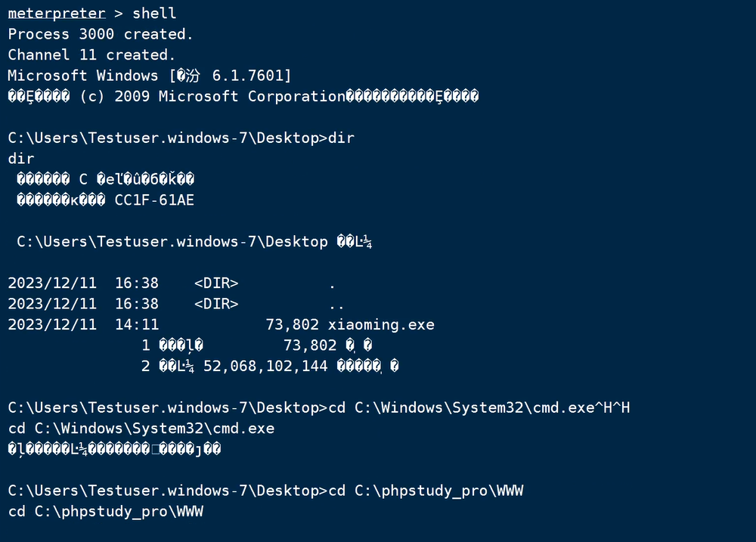Click the free space value 52,068,102,144
The height and width of the screenshot is (542, 756).
coord(265,367)
